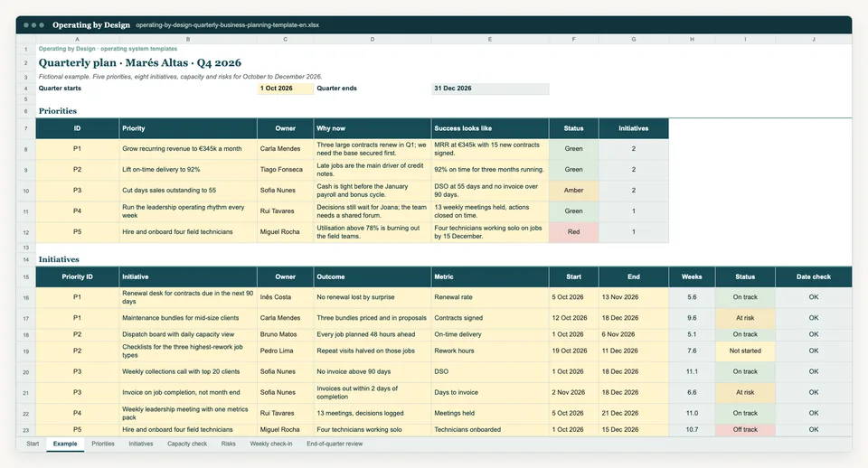Select the 'Lift on-time delivery to 92%' cell
868x468 pixels.
pyautogui.click(x=188, y=170)
